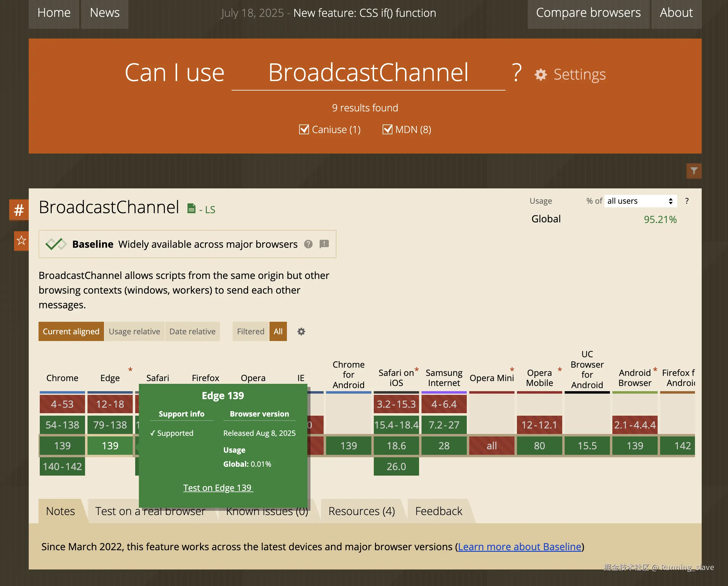
Task: Click the Baseline help question icon
Action: [308, 244]
